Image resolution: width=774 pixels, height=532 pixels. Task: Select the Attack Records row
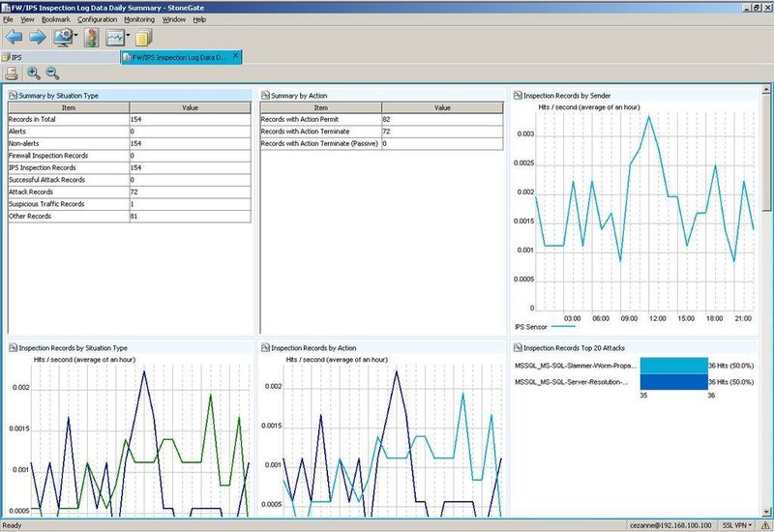coord(130,192)
